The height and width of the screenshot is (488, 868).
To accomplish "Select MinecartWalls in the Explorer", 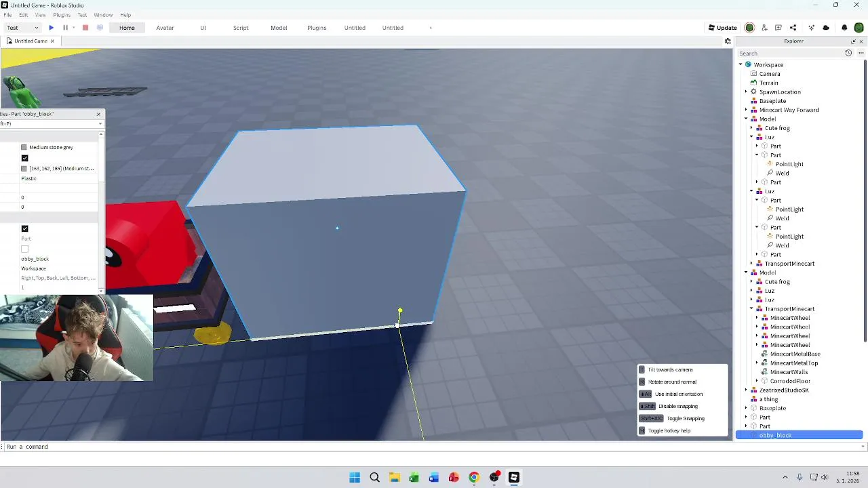I will coord(789,372).
